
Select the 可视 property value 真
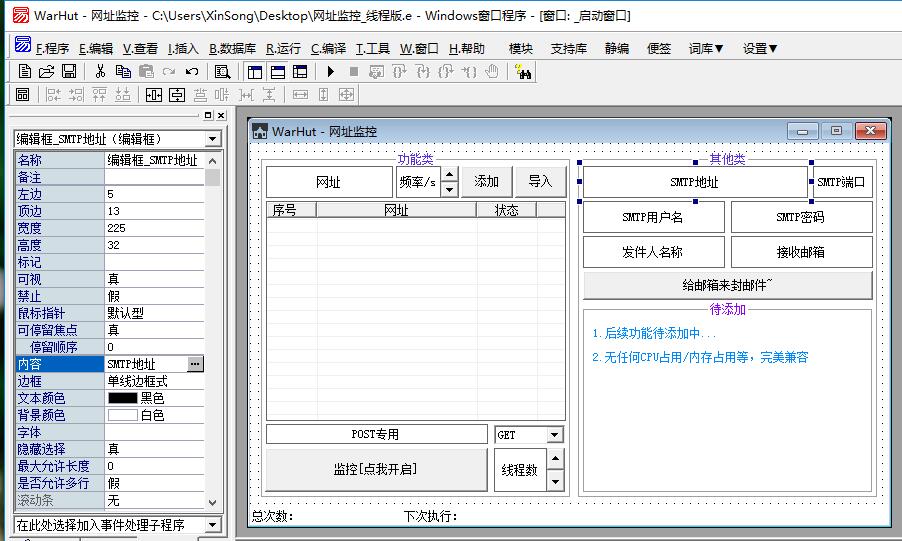tap(154, 279)
